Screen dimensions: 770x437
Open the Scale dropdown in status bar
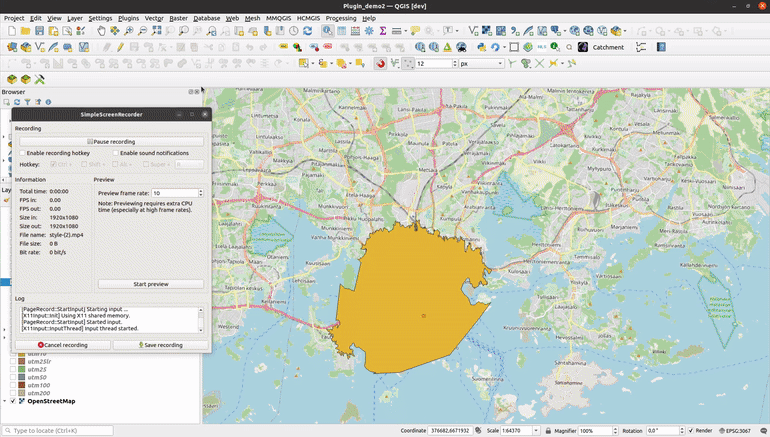pos(536,431)
